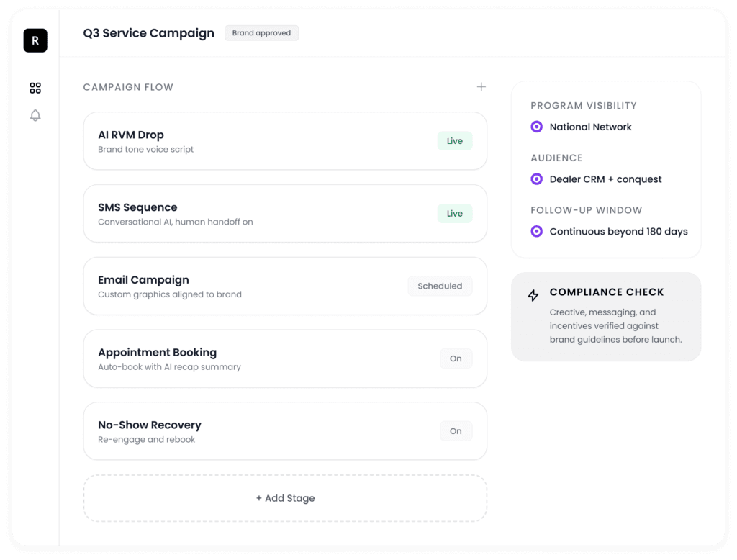Click the Campaign Flow heading
The height and width of the screenshot is (560, 737).
pyautogui.click(x=128, y=87)
